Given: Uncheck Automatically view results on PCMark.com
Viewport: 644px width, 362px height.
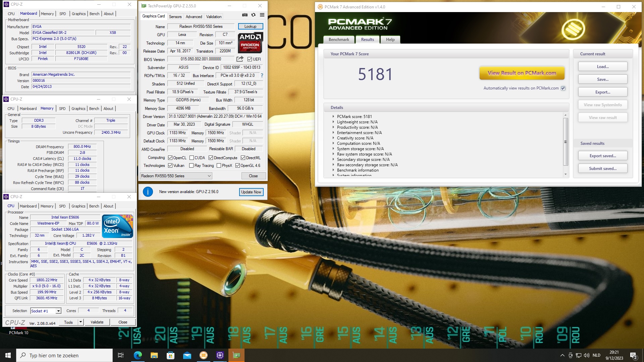Looking at the screenshot, I should pyautogui.click(x=563, y=88).
